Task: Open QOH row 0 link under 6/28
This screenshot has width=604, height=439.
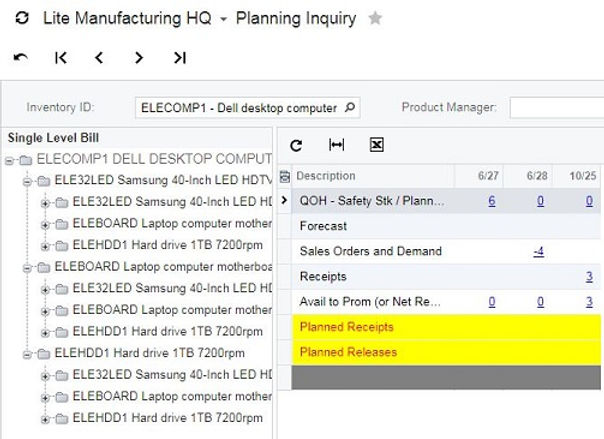Action: [540, 201]
